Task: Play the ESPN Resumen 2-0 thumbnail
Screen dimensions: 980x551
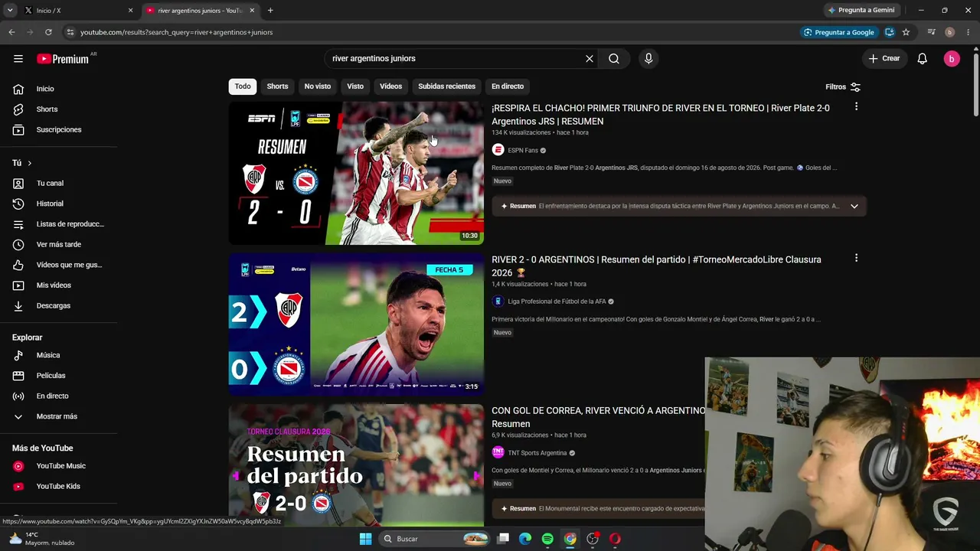Action: coord(356,173)
